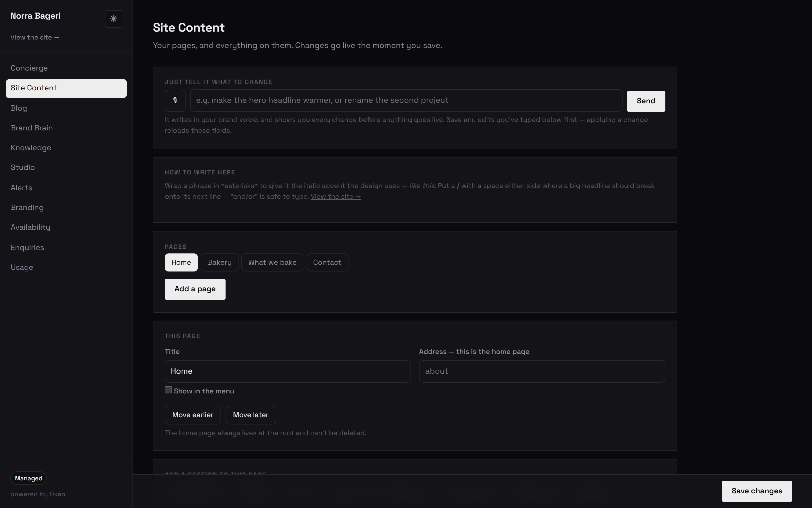The width and height of the screenshot is (812, 508).
Task: Open the Alerts section
Action: 66,188
